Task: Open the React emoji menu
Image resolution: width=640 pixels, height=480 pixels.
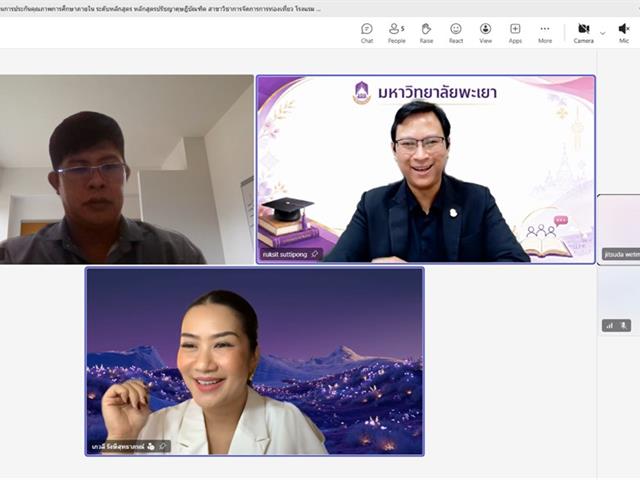Action: pos(456,33)
